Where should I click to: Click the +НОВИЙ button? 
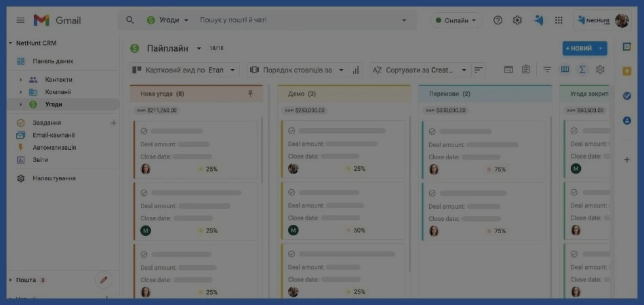pos(579,48)
